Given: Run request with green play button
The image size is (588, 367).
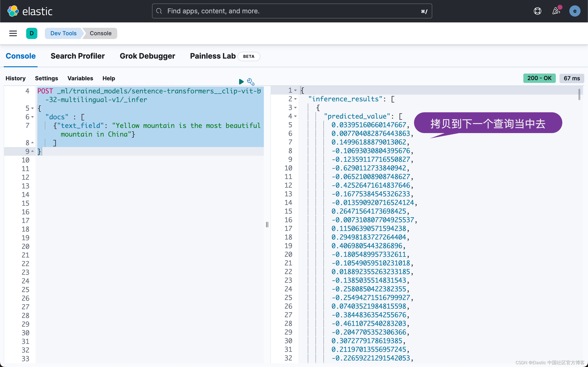Looking at the screenshot, I should 241,82.
